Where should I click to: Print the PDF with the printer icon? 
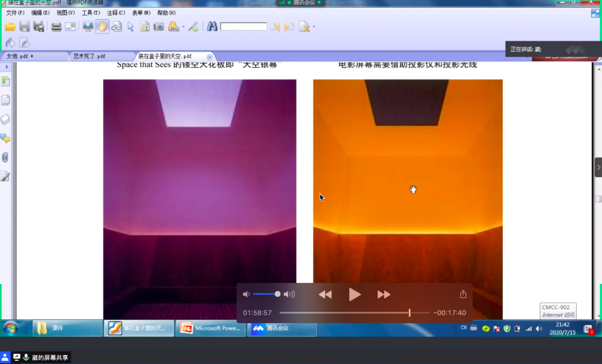[x=56, y=26]
